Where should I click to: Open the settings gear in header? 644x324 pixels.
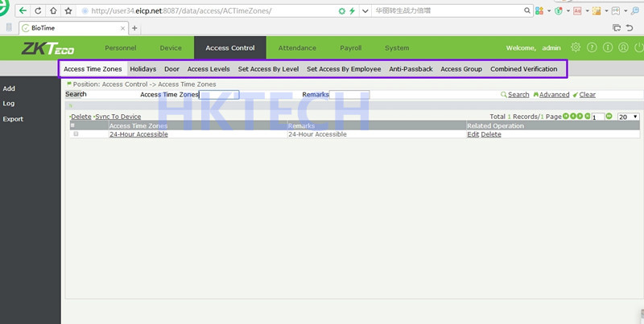pyautogui.click(x=576, y=47)
